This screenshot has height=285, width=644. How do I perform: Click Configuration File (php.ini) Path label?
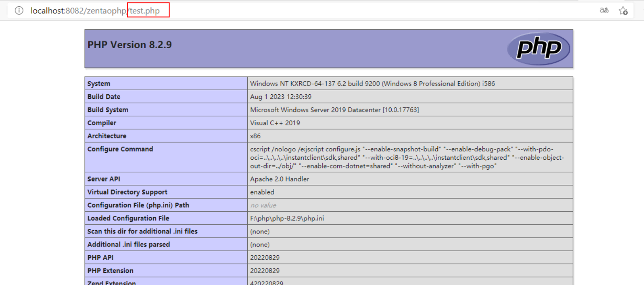(138, 205)
